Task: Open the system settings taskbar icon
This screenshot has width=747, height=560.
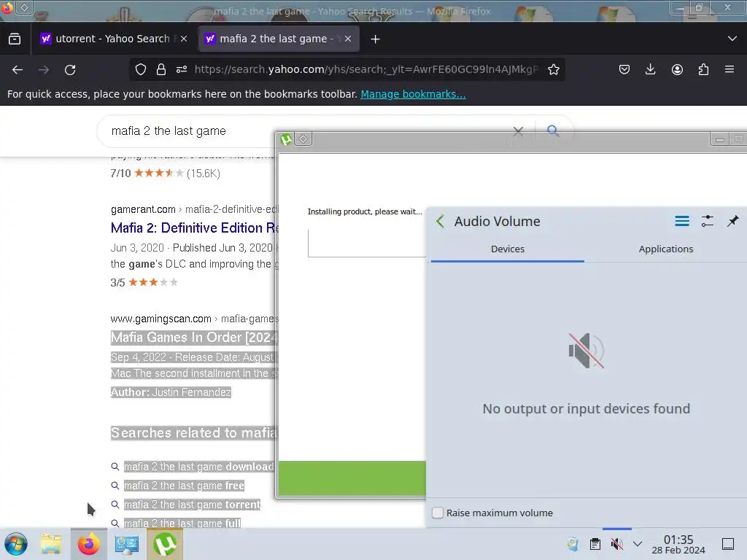Action: [x=127, y=544]
